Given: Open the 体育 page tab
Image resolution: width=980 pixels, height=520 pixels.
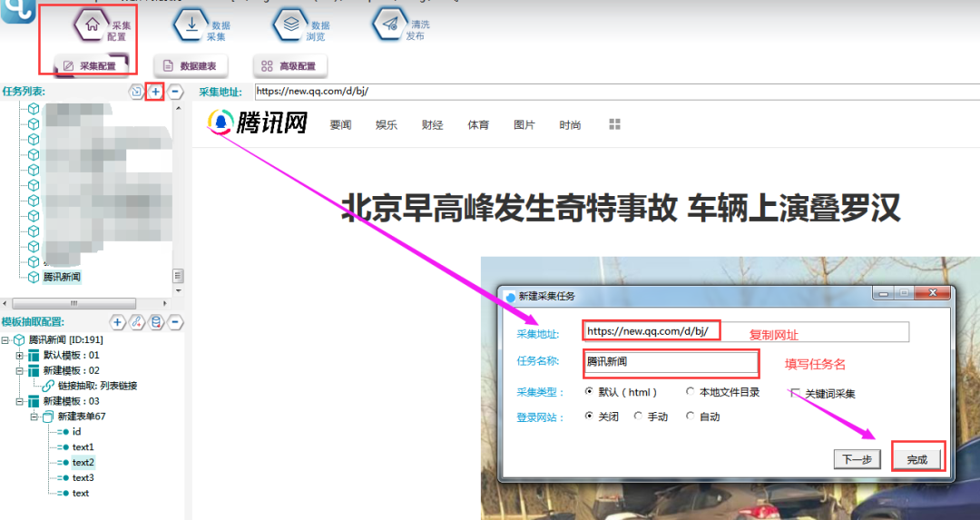Looking at the screenshot, I should click(478, 125).
